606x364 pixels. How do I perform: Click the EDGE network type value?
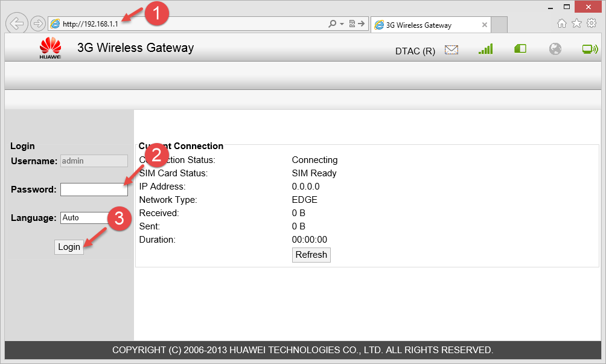point(305,200)
